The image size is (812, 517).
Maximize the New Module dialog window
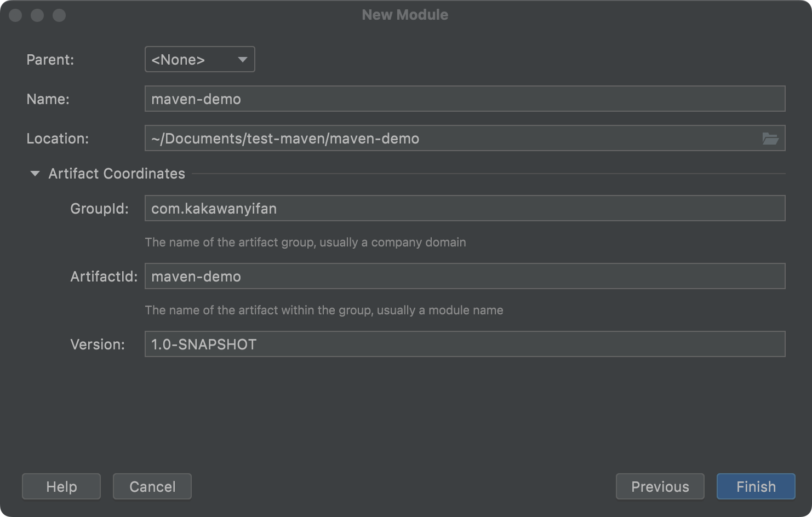coord(59,15)
